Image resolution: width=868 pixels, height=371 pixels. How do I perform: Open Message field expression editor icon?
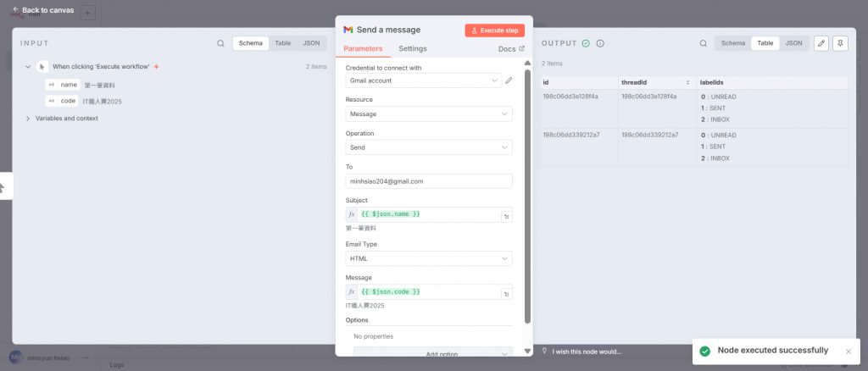[x=506, y=294]
